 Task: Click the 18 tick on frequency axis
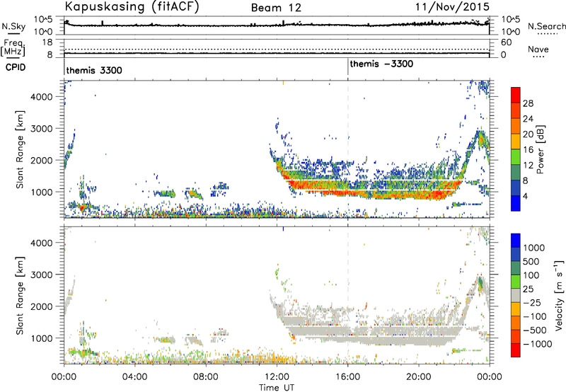(x=47, y=42)
